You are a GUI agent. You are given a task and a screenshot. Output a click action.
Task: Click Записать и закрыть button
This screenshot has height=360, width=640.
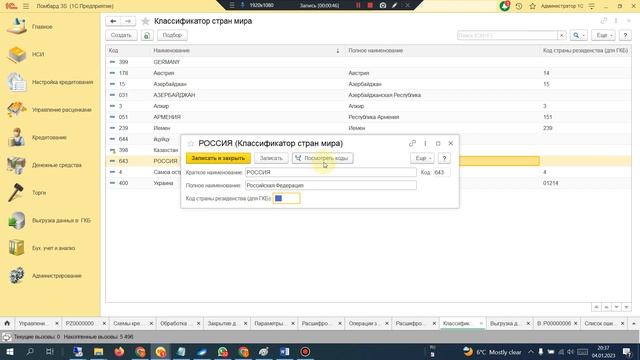point(218,158)
